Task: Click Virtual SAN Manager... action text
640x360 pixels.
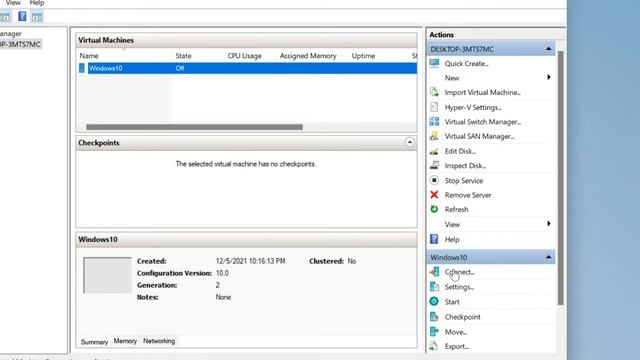Action: 479,136
